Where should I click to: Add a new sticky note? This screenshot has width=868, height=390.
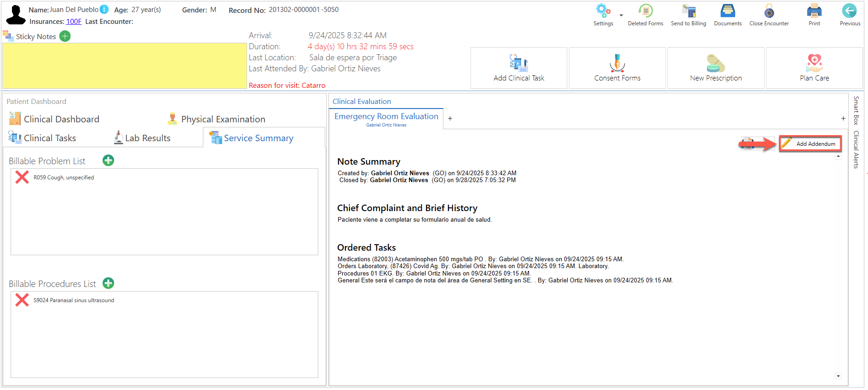65,36
